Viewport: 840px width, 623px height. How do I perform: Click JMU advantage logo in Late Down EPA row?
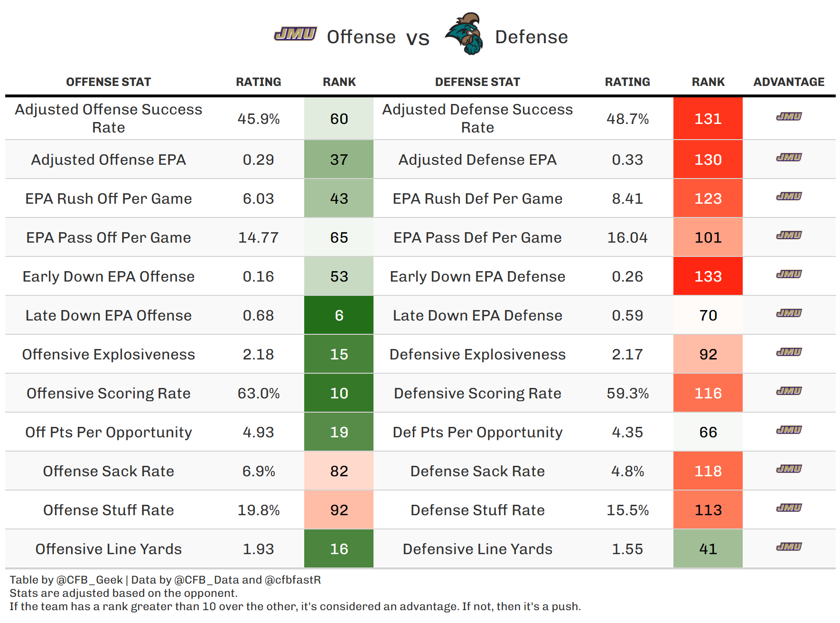click(789, 313)
